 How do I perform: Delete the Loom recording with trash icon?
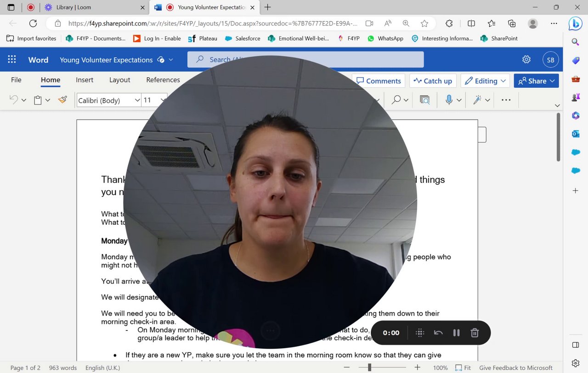coord(475,333)
